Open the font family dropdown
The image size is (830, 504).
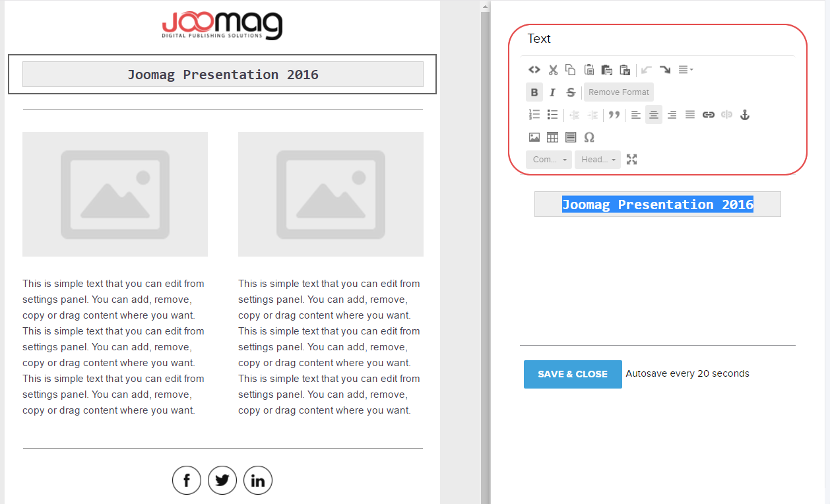click(549, 160)
